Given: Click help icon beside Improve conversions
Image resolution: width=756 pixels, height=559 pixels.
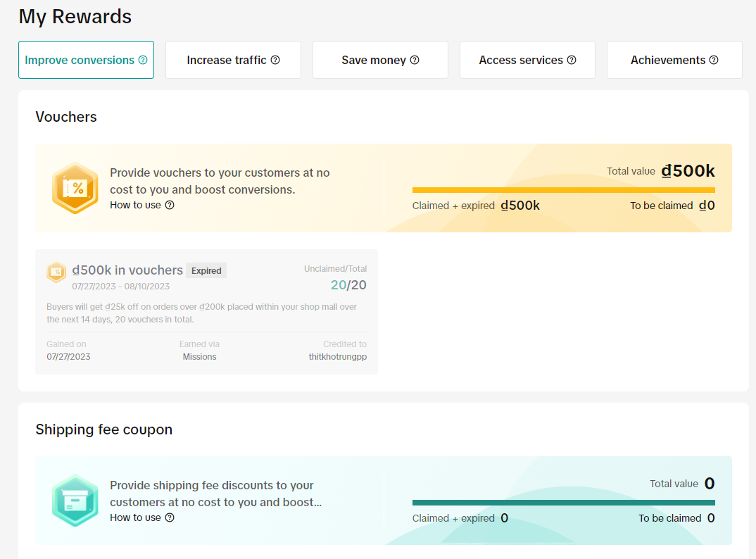Looking at the screenshot, I should coord(143,60).
